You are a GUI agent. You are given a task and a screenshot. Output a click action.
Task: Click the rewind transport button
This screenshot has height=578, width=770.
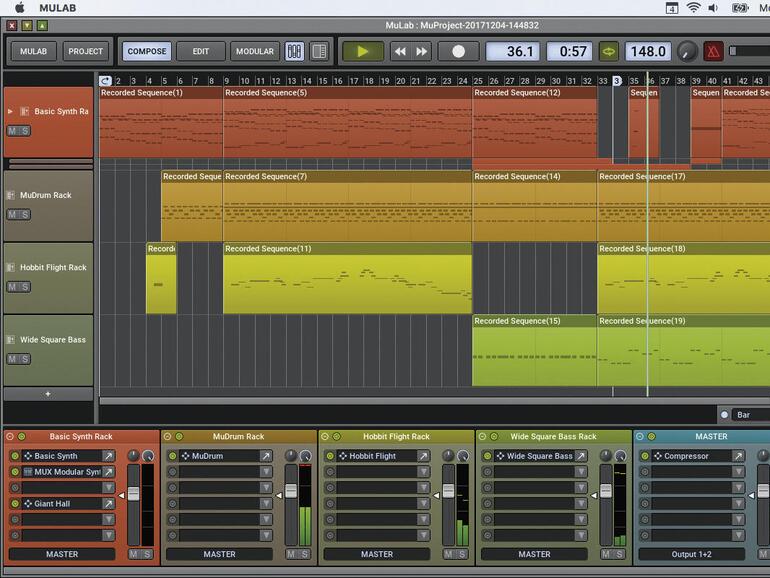(x=400, y=51)
